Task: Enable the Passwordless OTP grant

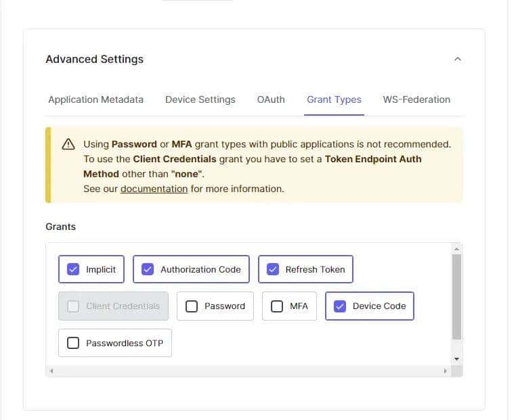Action: (x=73, y=344)
